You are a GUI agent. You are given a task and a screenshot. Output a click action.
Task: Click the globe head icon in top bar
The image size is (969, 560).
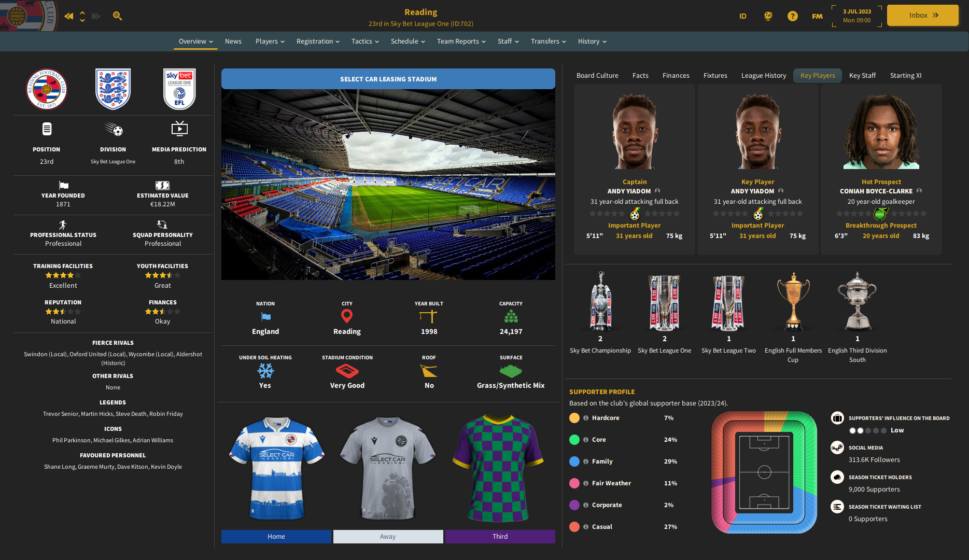click(768, 16)
